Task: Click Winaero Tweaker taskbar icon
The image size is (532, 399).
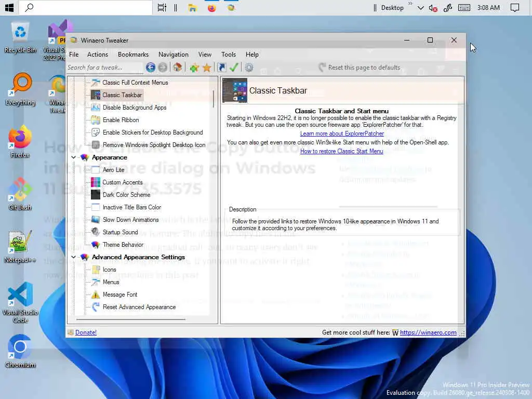Action: tap(231, 7)
